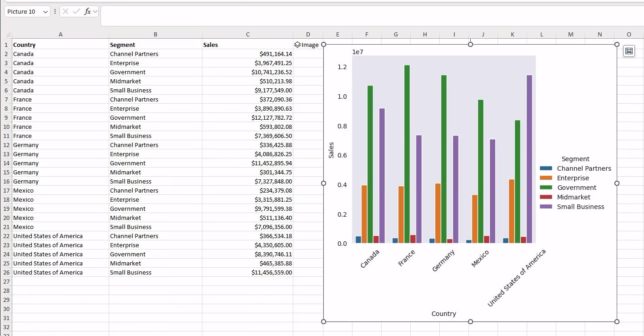Click the bottom-center handle of the chart picture
The width and height of the screenshot is (644, 336).
point(470,321)
